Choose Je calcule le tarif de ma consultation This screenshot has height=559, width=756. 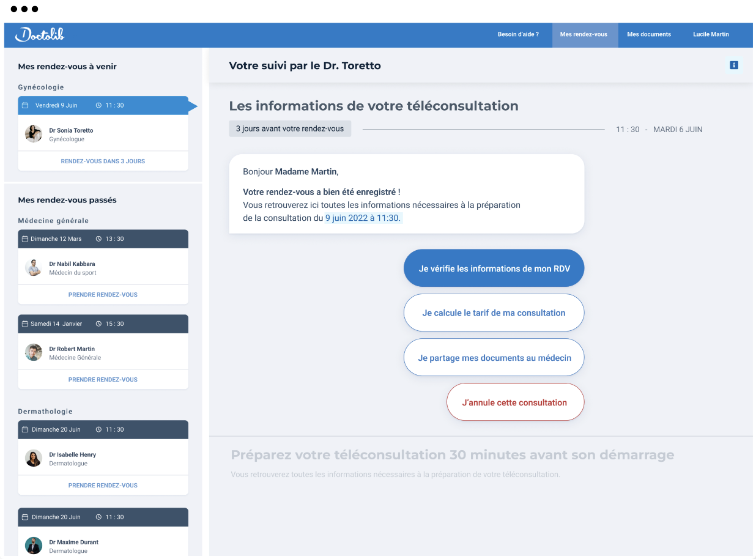pyautogui.click(x=494, y=313)
